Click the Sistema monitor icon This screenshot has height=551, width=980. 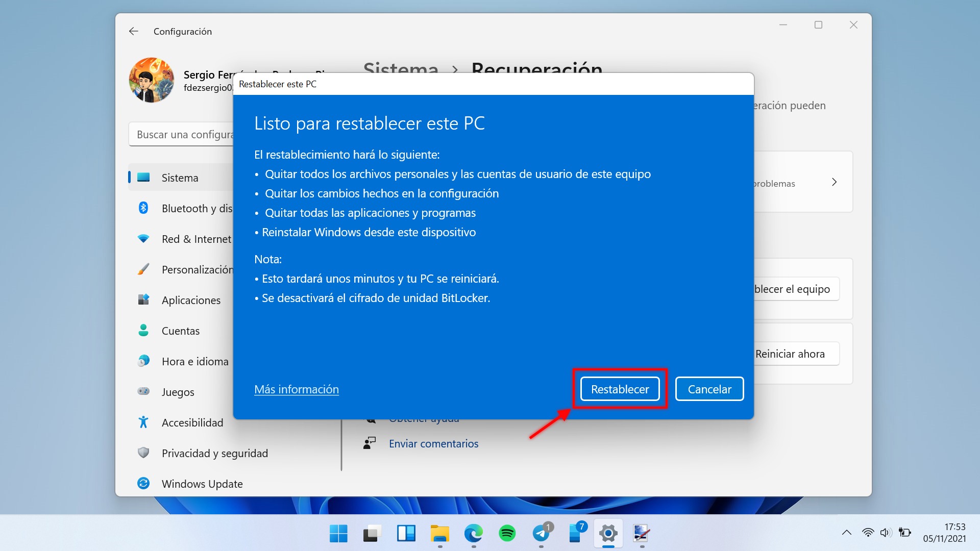pyautogui.click(x=143, y=177)
